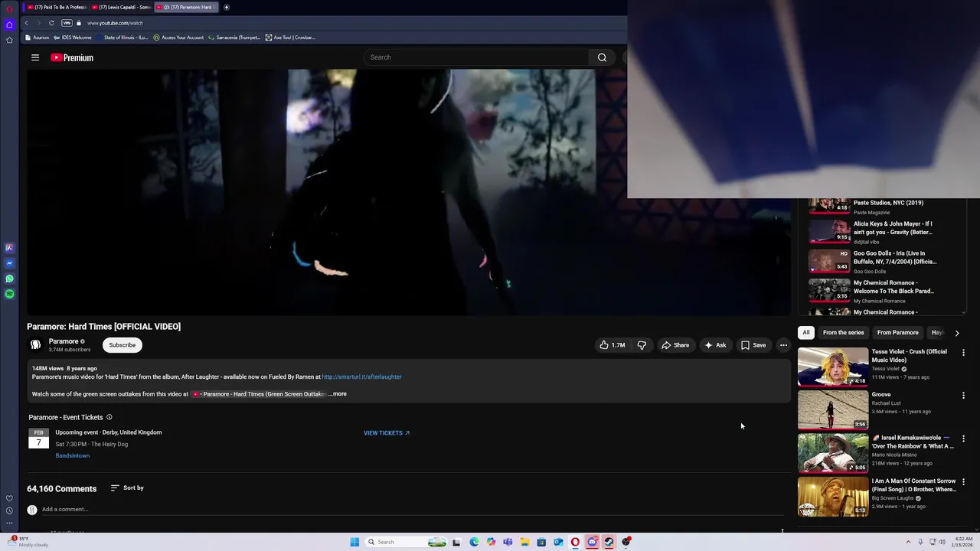Open the IDES Welcome bookmark
Screen dimensions: 980x551
[x=73, y=37]
